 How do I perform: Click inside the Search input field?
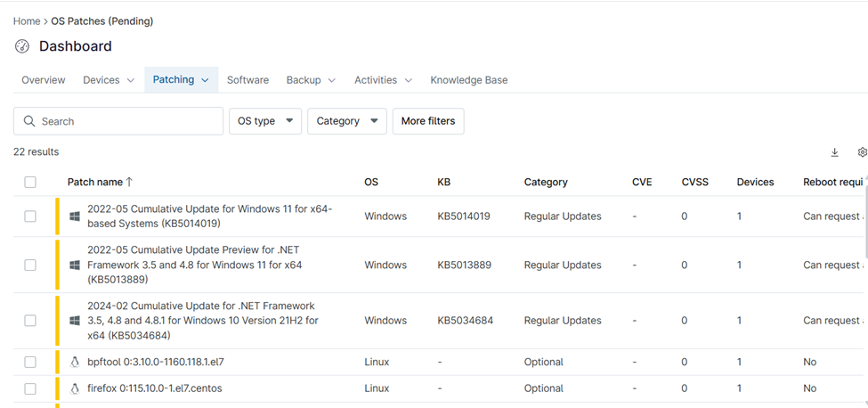(118, 121)
